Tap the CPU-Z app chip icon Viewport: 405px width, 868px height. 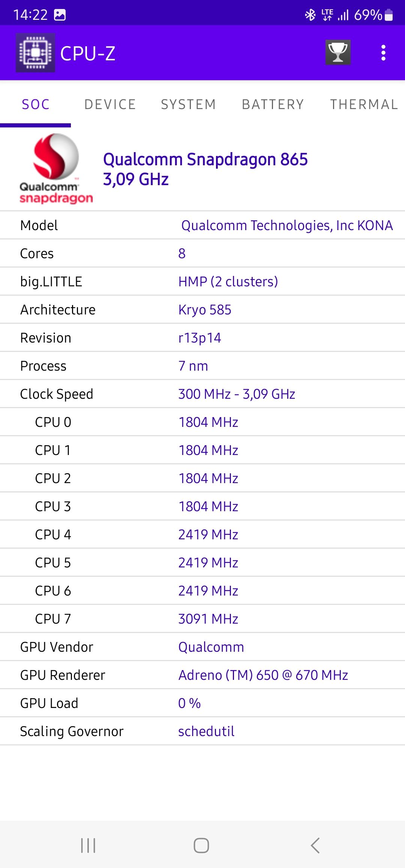click(35, 53)
